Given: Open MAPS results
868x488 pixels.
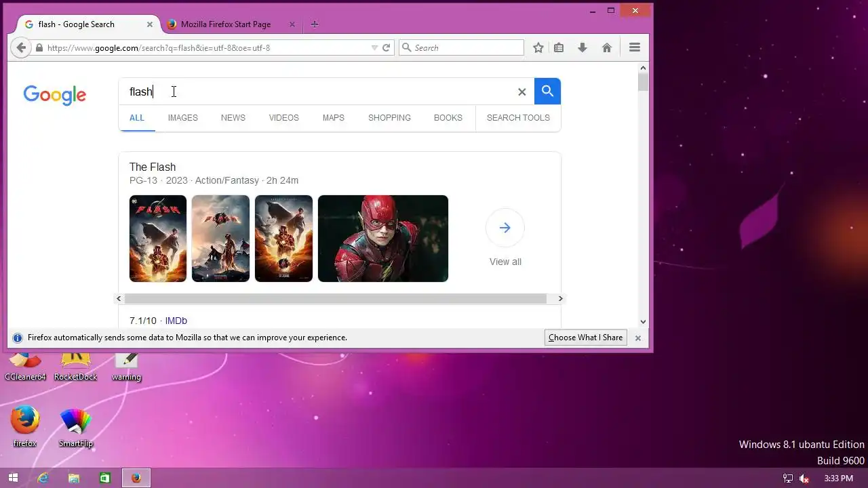Looking at the screenshot, I should click(334, 118).
